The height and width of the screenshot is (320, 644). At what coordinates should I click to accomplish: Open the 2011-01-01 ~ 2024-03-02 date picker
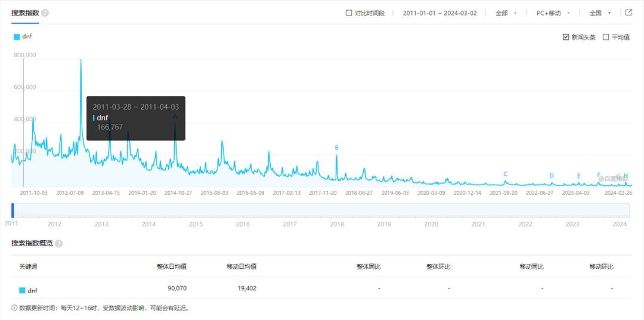(x=439, y=13)
